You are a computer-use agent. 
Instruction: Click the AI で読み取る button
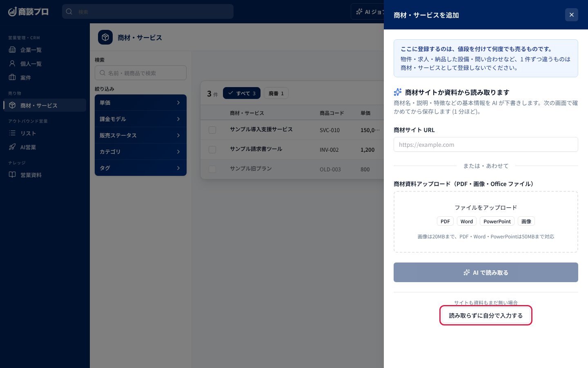[486, 272]
